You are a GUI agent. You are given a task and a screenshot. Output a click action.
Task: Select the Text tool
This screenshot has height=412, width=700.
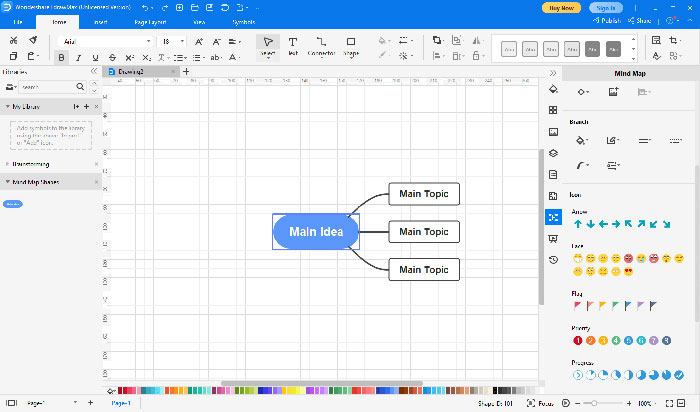pyautogui.click(x=293, y=45)
